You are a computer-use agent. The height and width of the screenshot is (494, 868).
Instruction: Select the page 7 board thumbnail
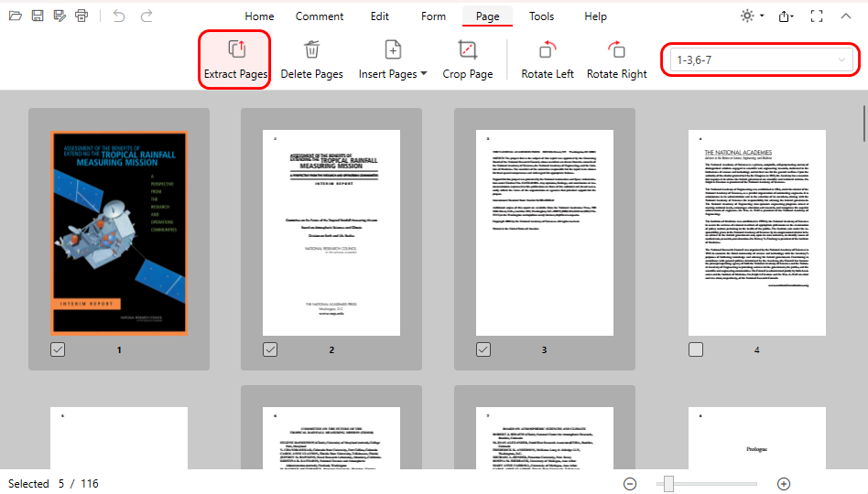coord(545,438)
